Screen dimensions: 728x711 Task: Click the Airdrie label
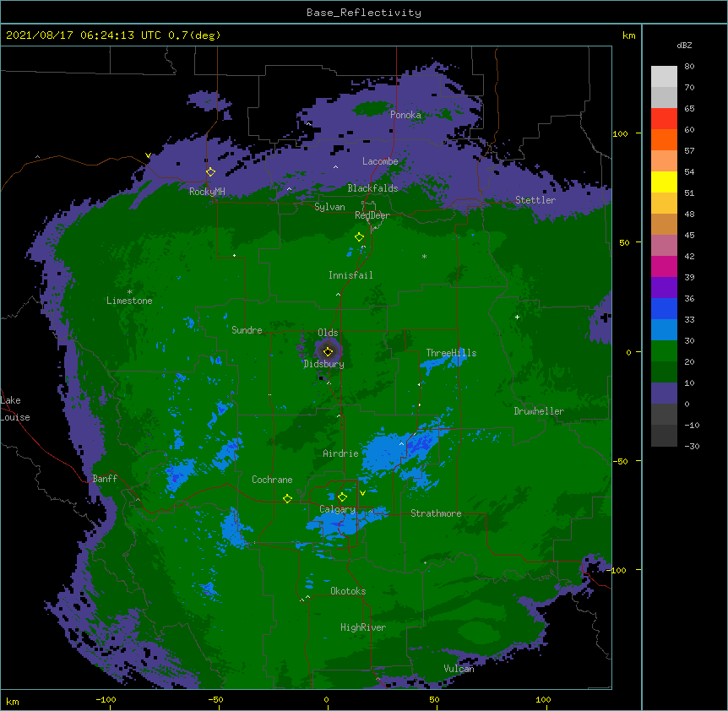pyautogui.click(x=341, y=453)
